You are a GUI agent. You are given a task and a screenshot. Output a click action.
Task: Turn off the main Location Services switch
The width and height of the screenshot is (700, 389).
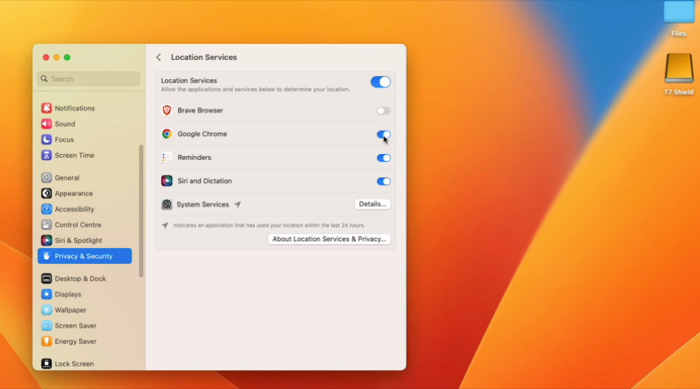coord(380,82)
